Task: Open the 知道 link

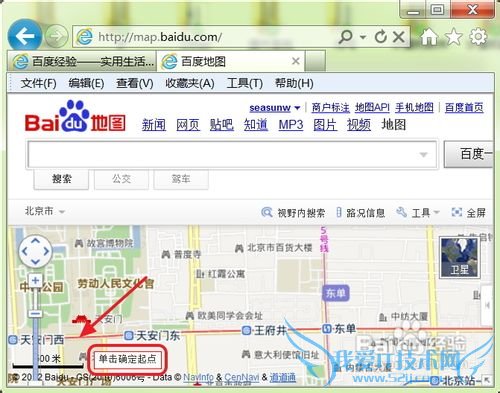Action: pyautogui.click(x=256, y=125)
